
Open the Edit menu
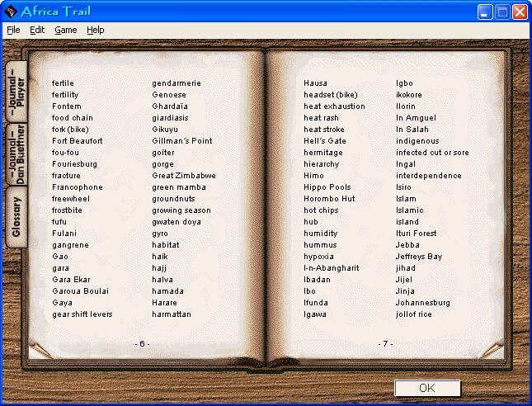37,30
